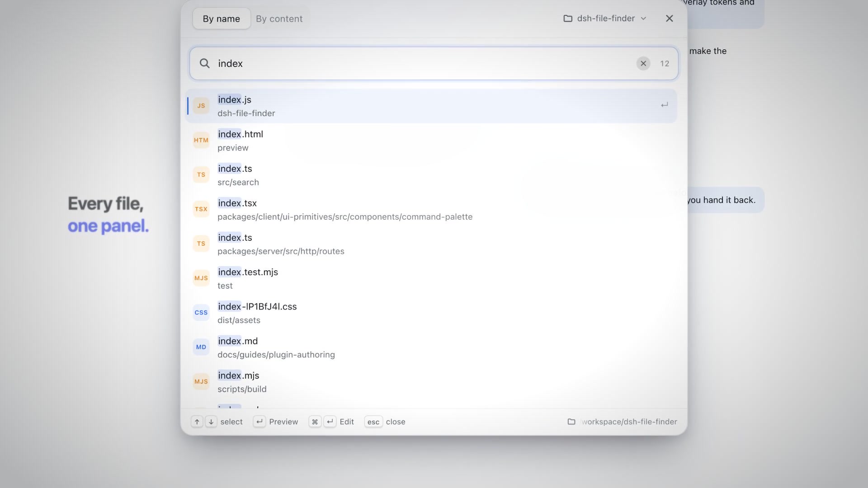Viewport: 868px width, 488px height.
Task: Clear the search query
Action: tap(643, 63)
